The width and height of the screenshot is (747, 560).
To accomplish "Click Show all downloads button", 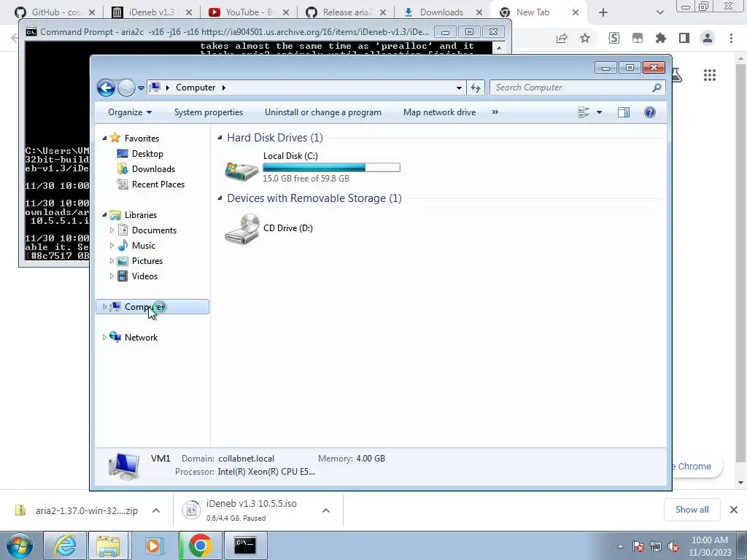I will coord(692,510).
